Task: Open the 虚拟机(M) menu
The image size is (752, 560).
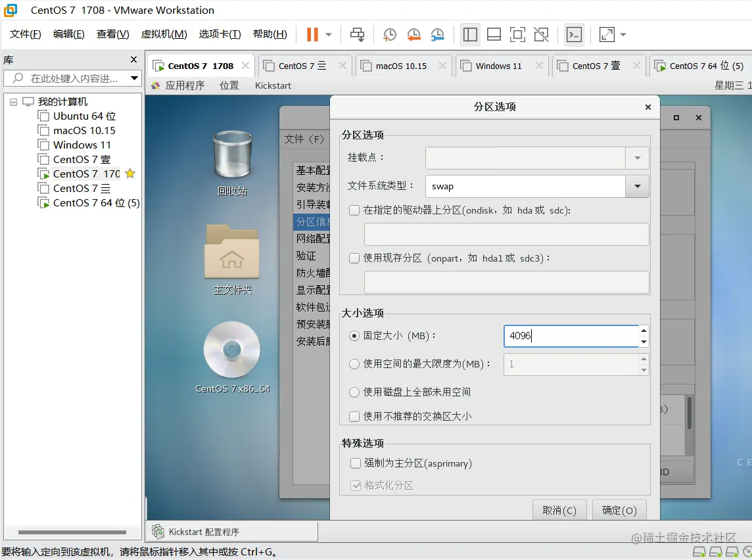Action: click(164, 34)
